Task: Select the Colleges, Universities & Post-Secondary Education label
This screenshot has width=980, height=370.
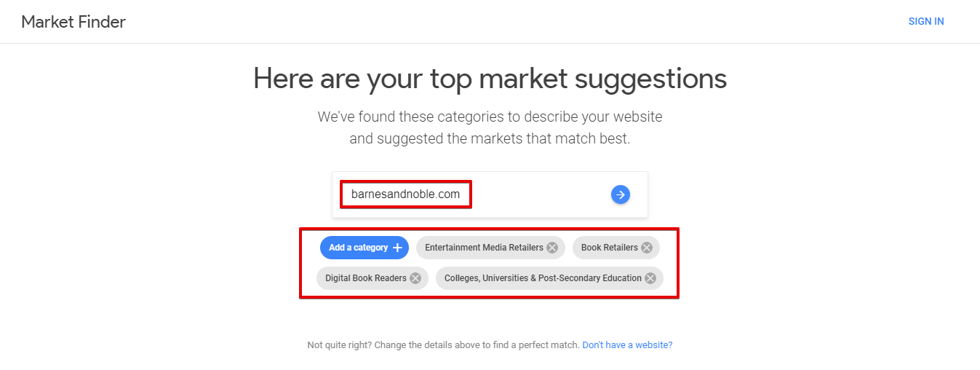Action: coord(543,278)
